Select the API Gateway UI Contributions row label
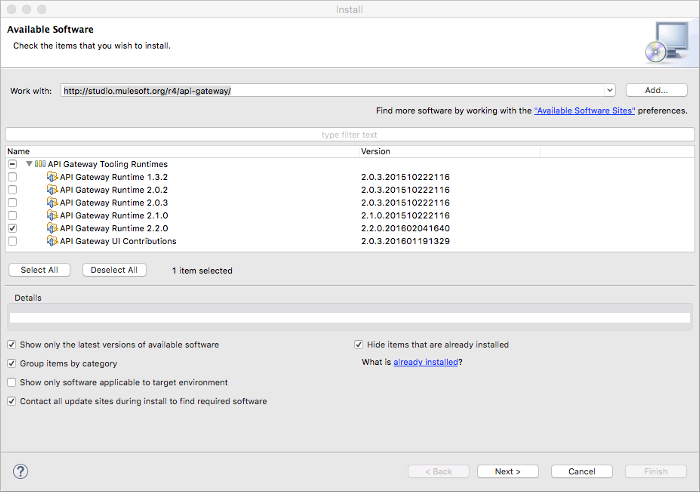 (118, 241)
